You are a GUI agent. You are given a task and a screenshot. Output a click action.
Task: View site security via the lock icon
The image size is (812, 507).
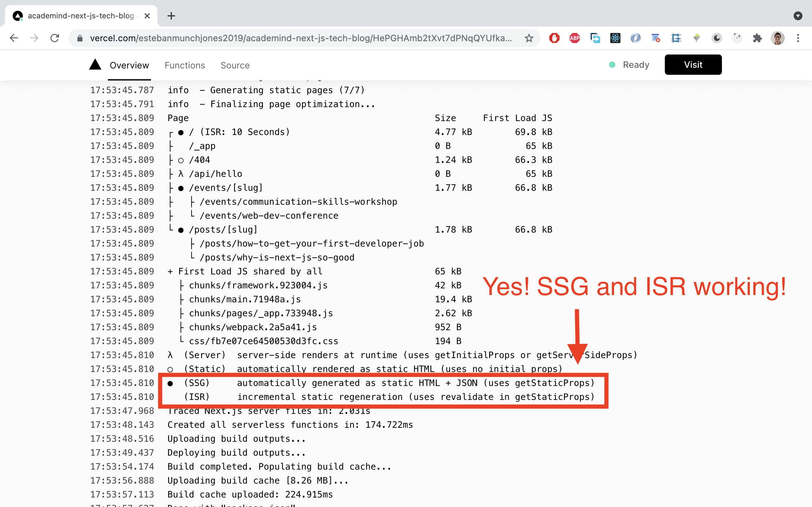[80, 38]
